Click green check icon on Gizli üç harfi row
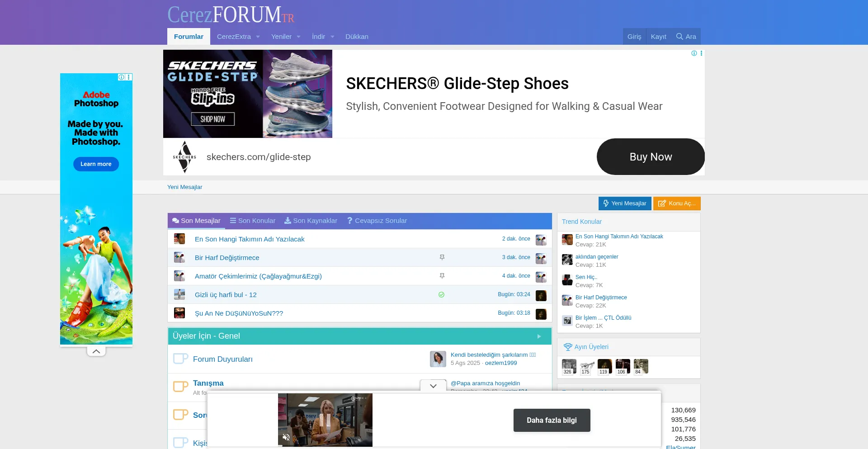The height and width of the screenshot is (449, 868). pos(441,294)
